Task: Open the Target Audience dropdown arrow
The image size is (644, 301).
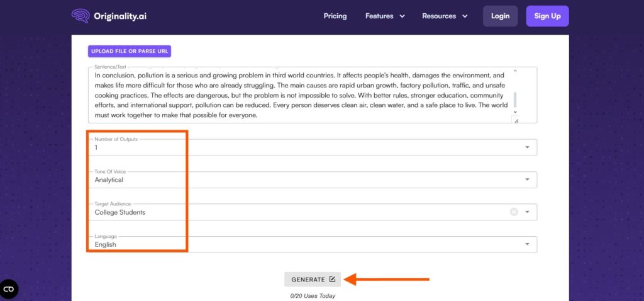Action: coord(527,212)
